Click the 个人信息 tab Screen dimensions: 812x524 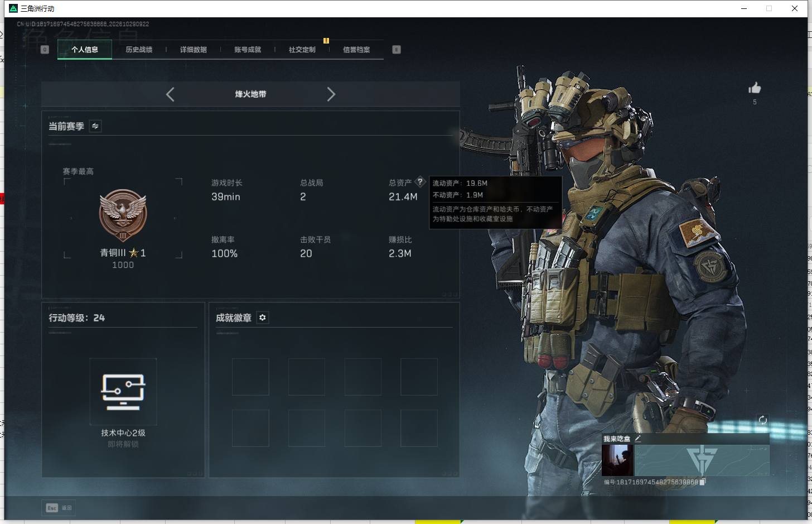(x=85, y=50)
